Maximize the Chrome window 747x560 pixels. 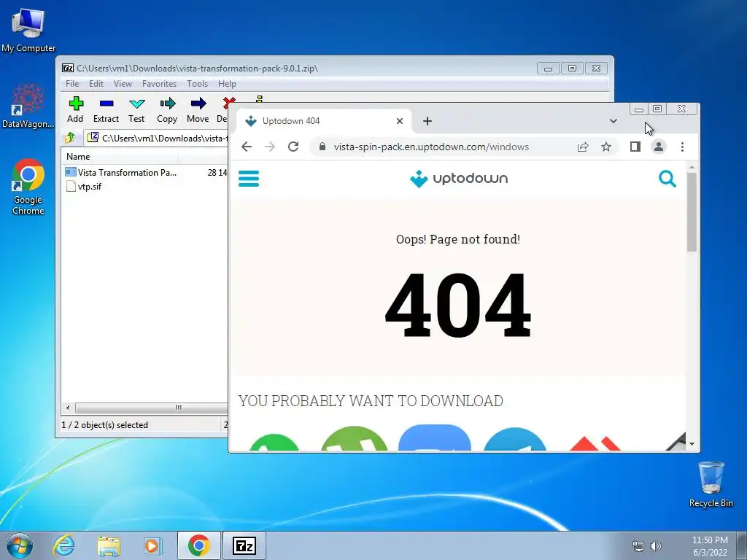pyautogui.click(x=657, y=109)
